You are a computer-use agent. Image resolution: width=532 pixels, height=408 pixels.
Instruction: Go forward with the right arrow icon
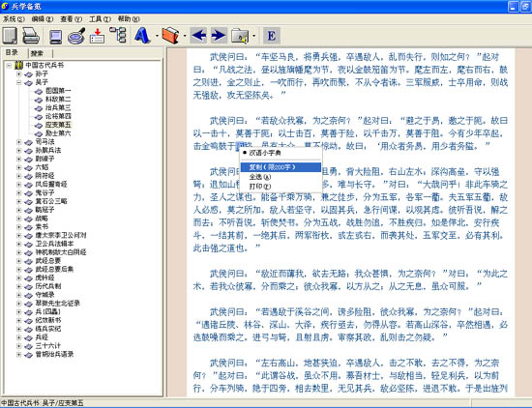[x=219, y=35]
